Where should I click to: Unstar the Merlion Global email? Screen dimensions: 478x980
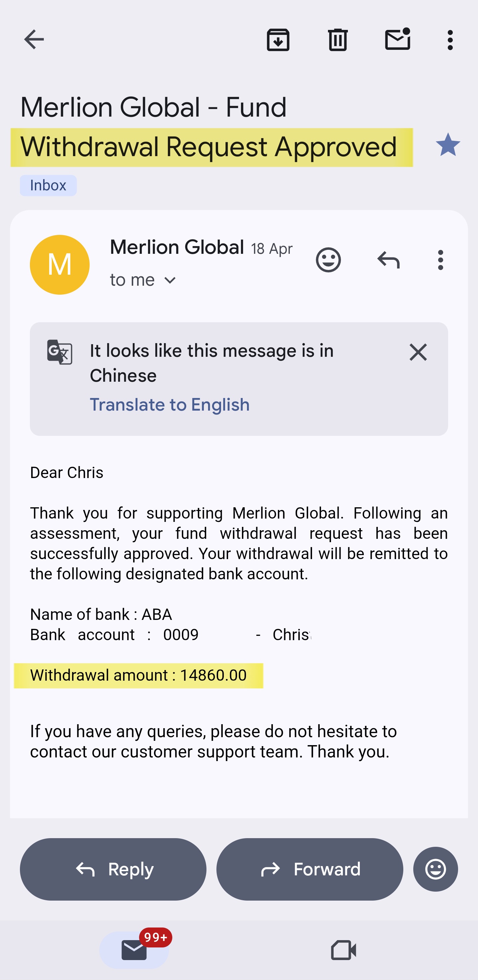[447, 145]
